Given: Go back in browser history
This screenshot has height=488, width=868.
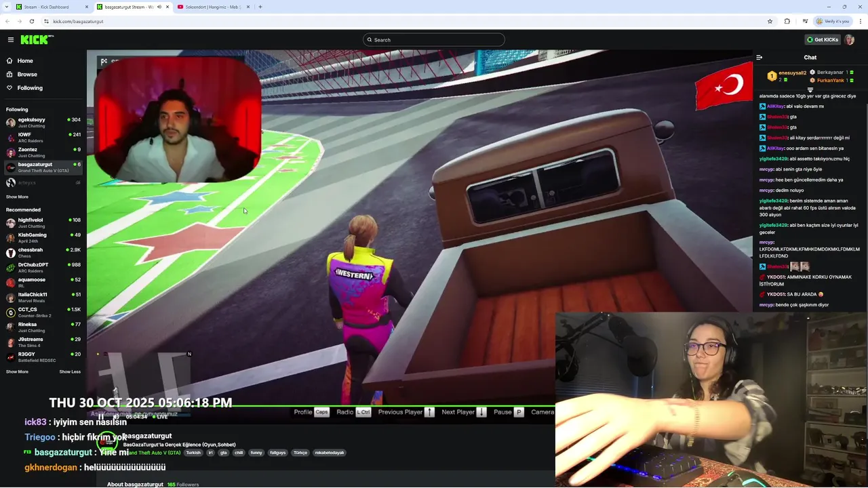Looking at the screenshot, I should tap(7, 21).
